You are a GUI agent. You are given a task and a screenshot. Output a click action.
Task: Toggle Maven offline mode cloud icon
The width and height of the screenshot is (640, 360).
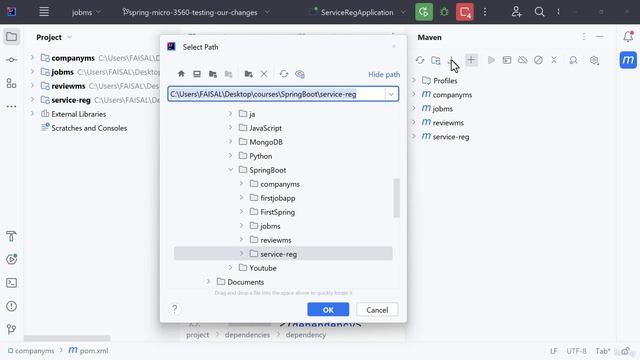click(522, 60)
